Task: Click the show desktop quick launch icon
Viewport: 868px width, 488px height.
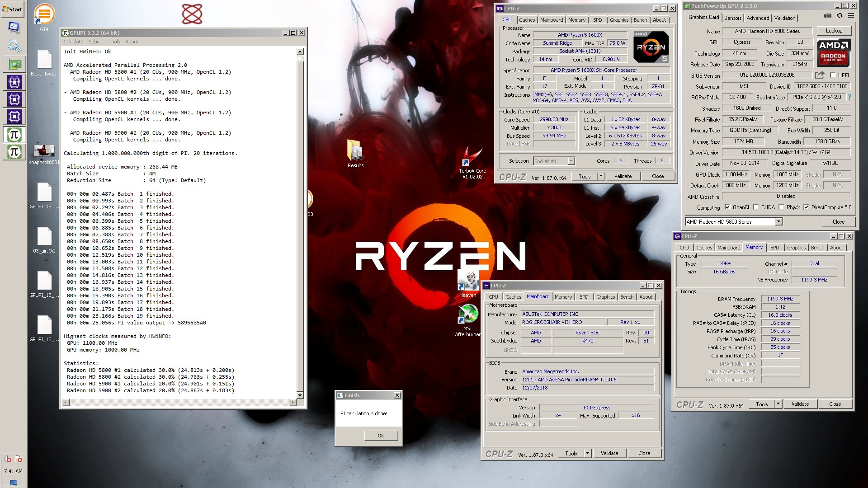Action: click(14, 28)
